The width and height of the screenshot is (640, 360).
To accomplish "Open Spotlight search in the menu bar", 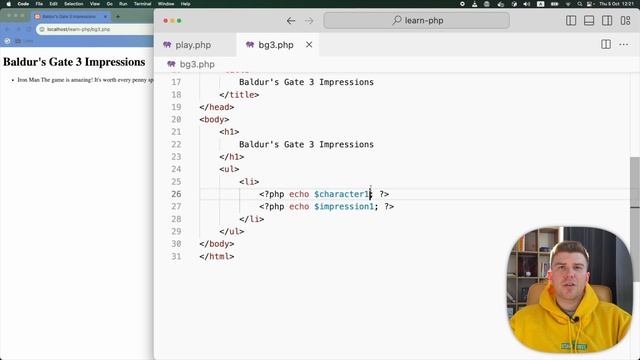I will pos(580,4).
